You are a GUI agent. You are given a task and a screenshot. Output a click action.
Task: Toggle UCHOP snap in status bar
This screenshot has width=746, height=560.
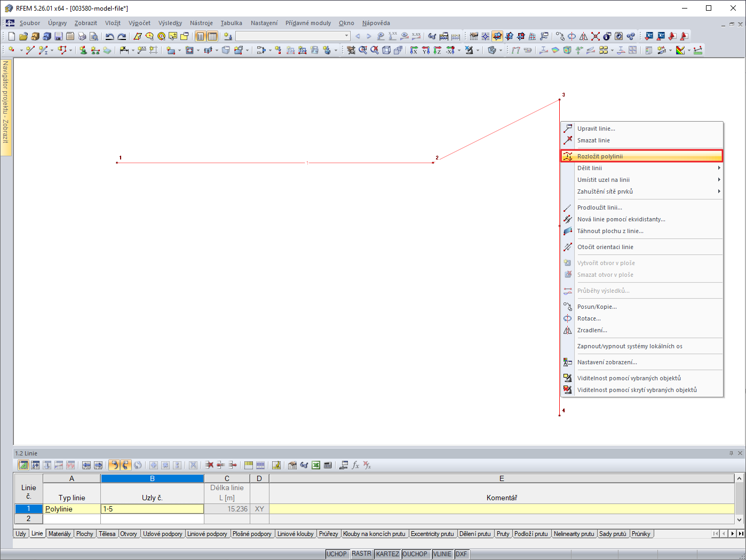coord(337,554)
